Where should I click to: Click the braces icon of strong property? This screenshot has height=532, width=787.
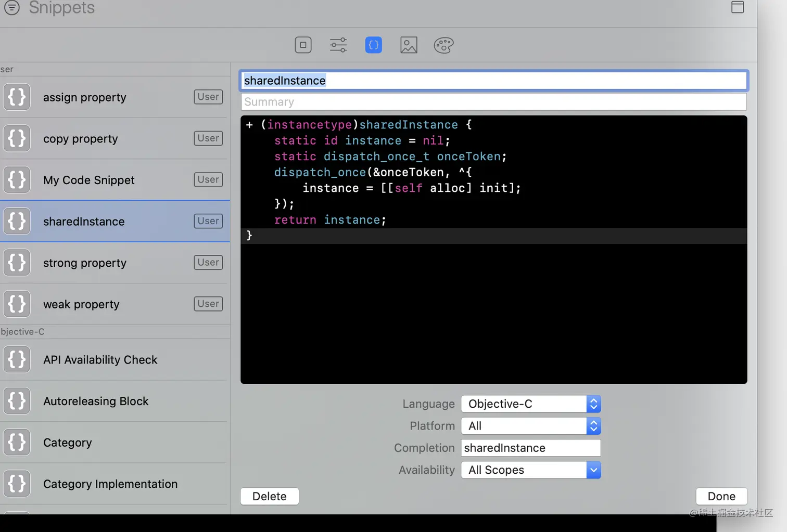[17, 263]
